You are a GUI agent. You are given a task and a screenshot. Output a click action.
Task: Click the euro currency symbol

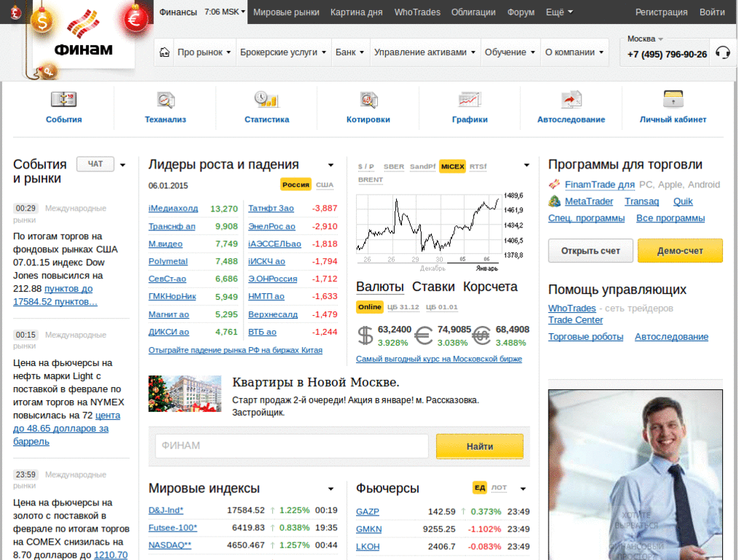[x=424, y=335]
